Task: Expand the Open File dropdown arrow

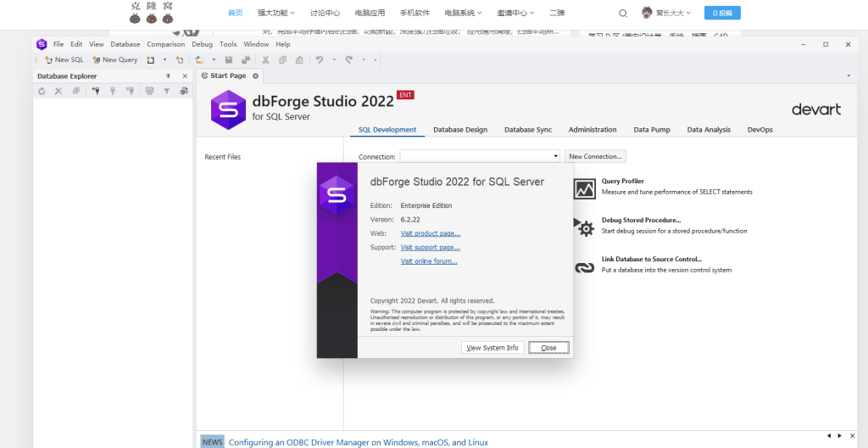Action: (213, 60)
